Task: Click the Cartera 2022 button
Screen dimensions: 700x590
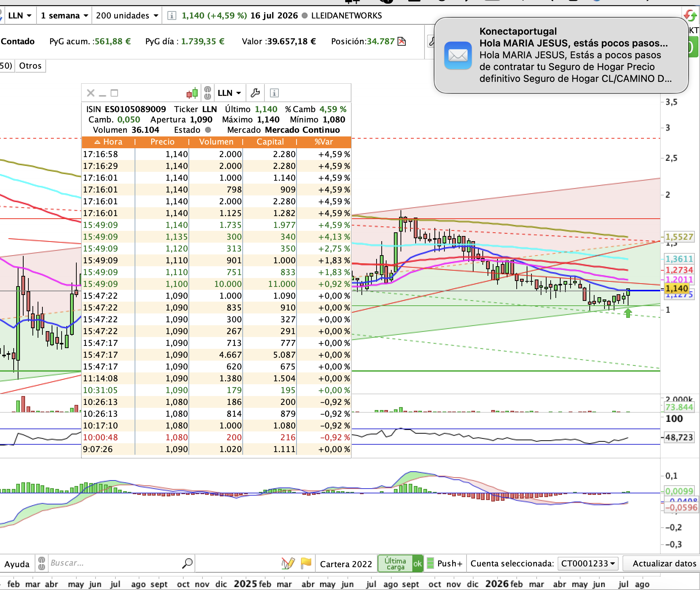Action: click(x=346, y=564)
